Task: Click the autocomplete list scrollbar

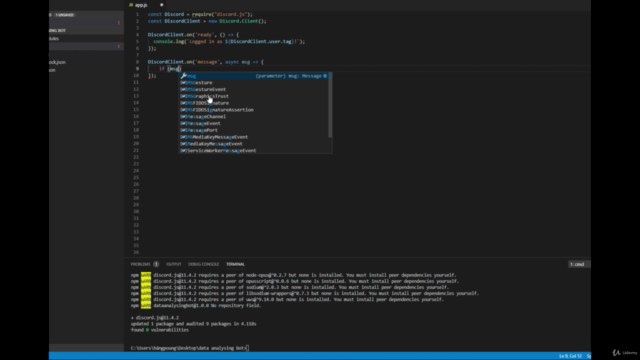Action: pyautogui.click(x=330, y=105)
